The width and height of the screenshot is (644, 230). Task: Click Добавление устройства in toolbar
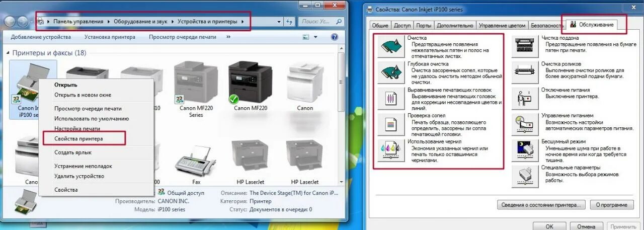[41, 37]
